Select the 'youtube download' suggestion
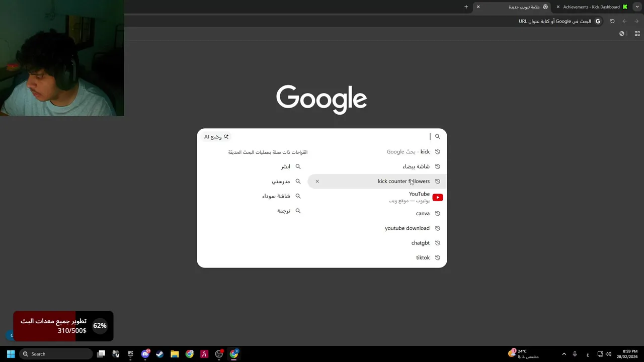This screenshot has height=362, width=644. [x=376, y=228]
